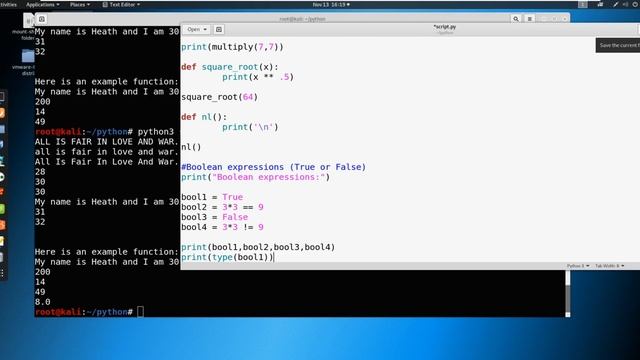
Task: Open the Python 3 language selector
Action: [x=578, y=266]
